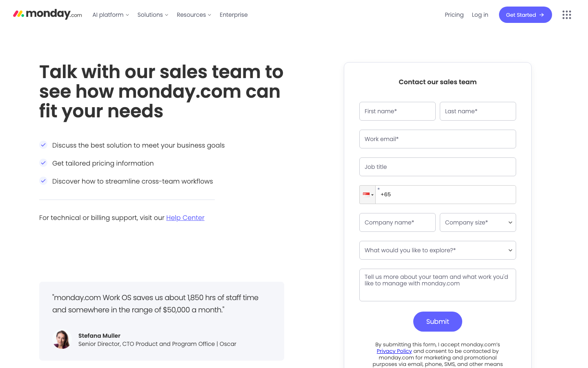Screen dimensions: 588x368
Task: Expand the Solutions menu
Action: pyautogui.click(x=153, y=15)
